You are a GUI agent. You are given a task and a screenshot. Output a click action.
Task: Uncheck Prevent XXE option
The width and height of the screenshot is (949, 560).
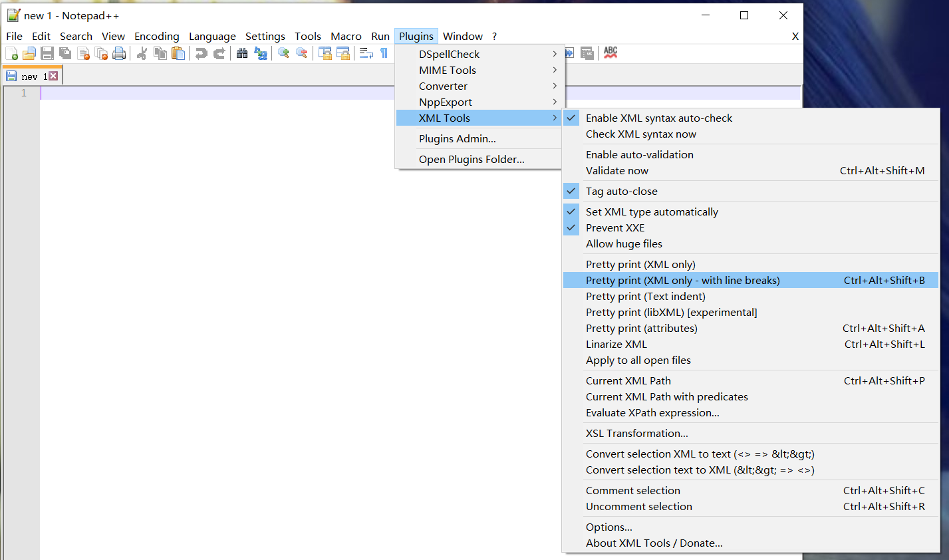tap(614, 227)
